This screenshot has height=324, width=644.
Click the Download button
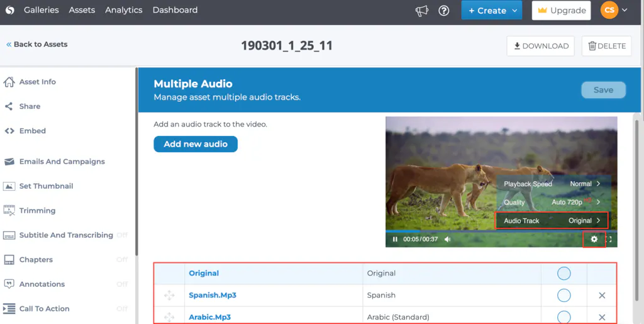point(540,46)
